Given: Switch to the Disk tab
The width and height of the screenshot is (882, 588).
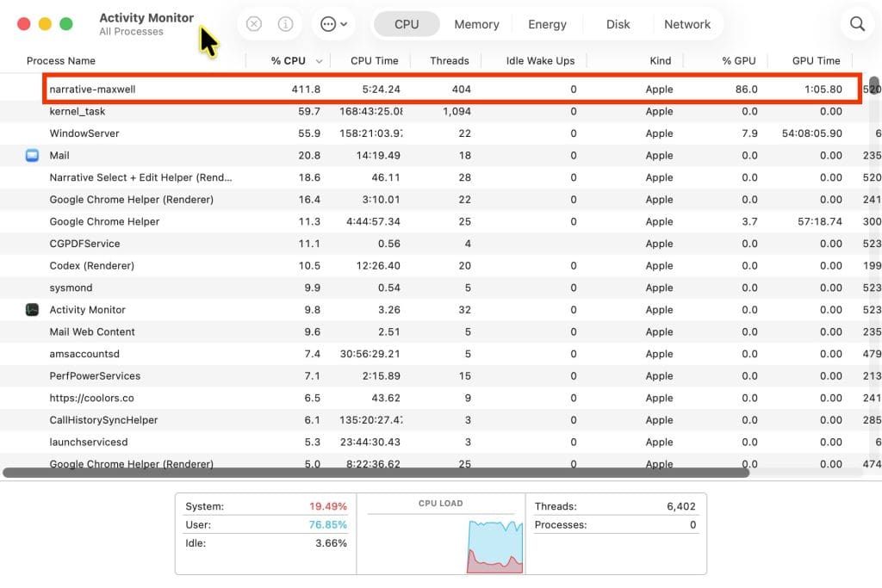Looking at the screenshot, I should click(618, 24).
